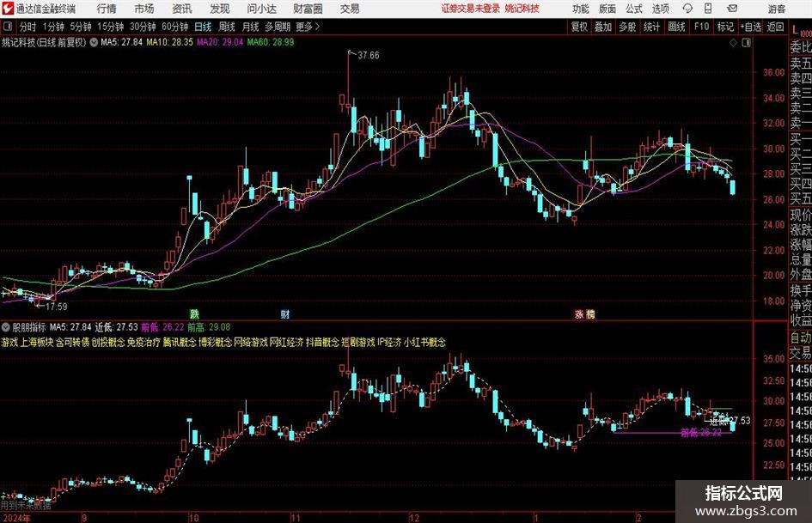
Task: Click the 17.59 low price label
Action: click(56, 307)
